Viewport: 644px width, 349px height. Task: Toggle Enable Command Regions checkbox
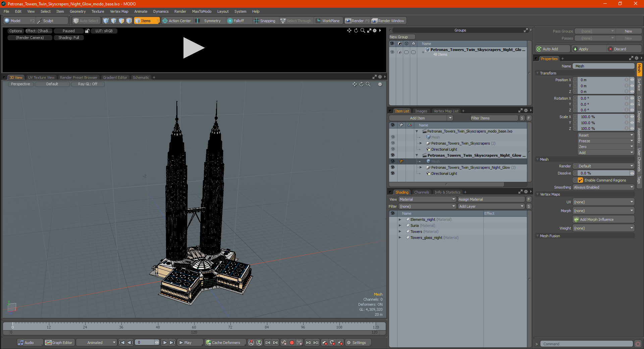point(580,180)
